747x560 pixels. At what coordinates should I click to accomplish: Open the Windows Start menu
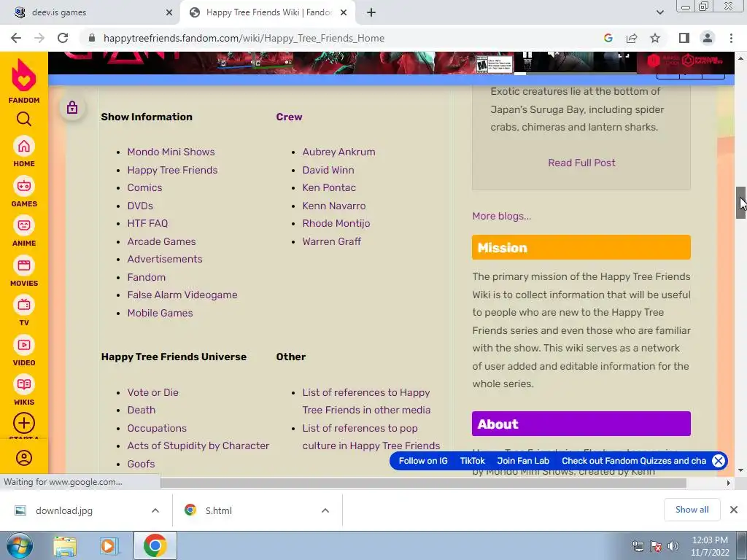point(19,545)
